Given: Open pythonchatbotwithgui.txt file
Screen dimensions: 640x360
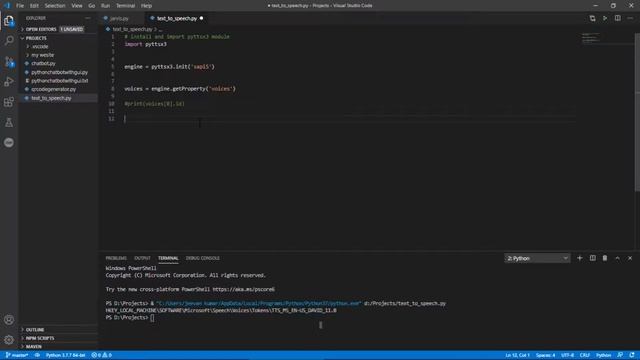Looking at the screenshot, I should click(60, 81).
